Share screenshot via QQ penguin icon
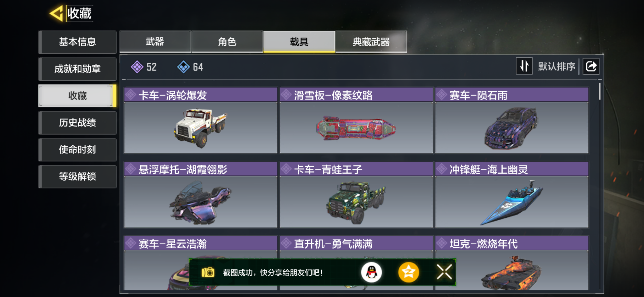 point(371,272)
